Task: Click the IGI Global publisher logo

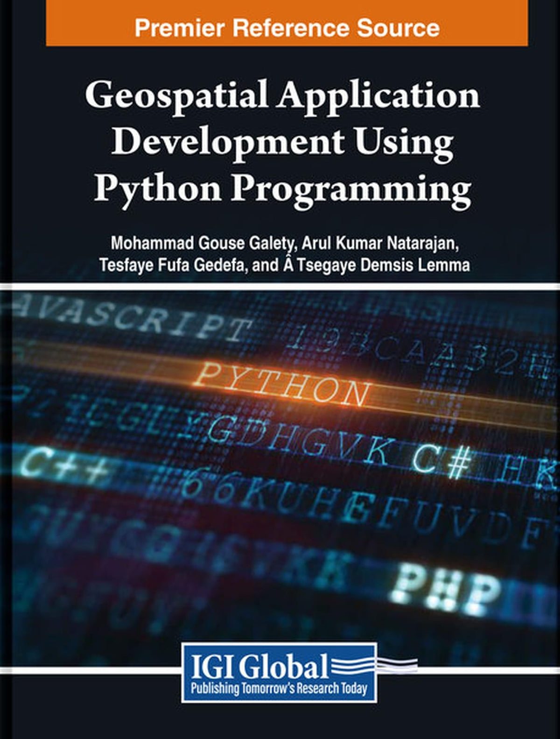Action: pyautogui.click(x=280, y=672)
